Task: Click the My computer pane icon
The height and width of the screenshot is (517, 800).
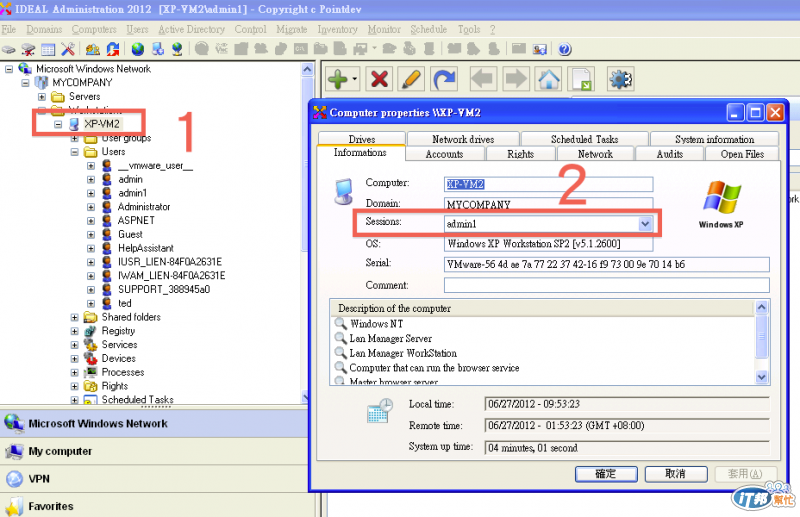Action: 14,451
